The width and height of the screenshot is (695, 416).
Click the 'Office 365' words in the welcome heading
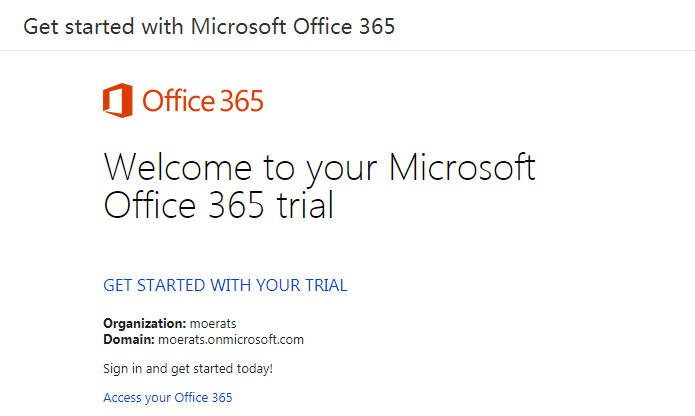[x=184, y=205]
